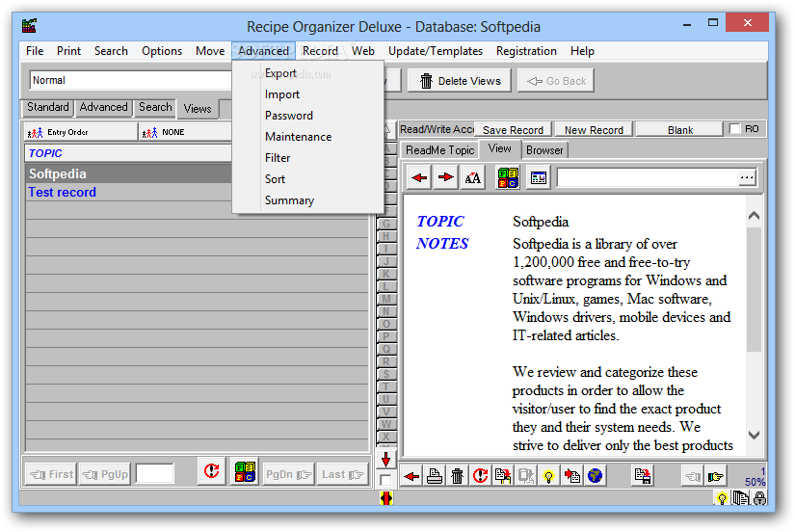The image size is (795, 532).
Task: Click the Save Record button
Action: tap(513, 130)
